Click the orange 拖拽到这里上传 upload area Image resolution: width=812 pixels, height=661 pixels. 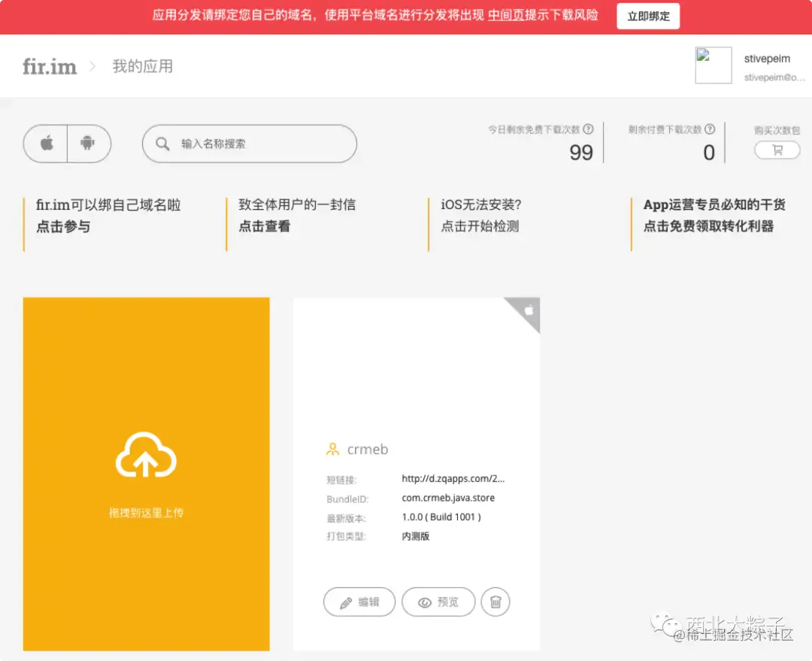click(x=146, y=474)
